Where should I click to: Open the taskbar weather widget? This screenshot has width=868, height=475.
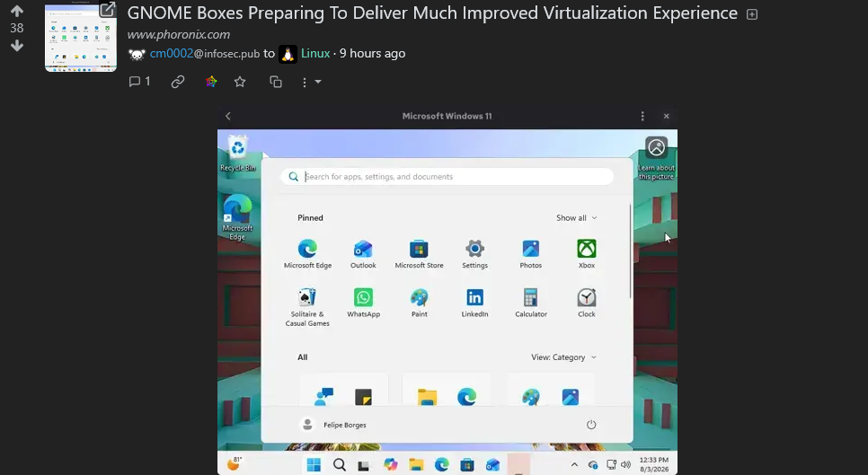coord(235,463)
